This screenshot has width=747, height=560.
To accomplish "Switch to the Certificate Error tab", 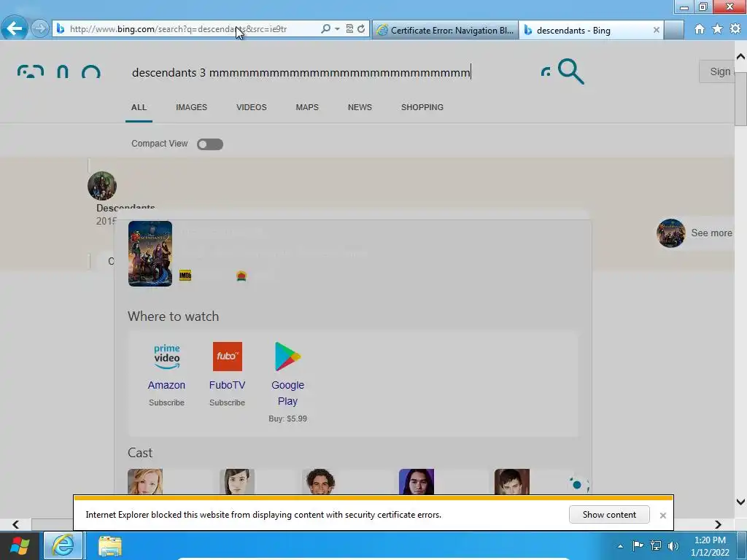I will 446,30.
